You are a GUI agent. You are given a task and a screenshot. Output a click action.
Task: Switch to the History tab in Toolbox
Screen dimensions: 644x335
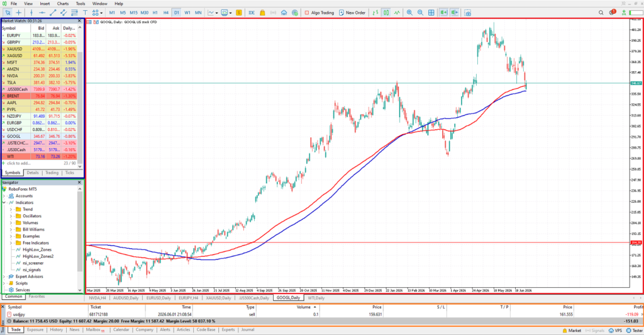(x=56, y=330)
